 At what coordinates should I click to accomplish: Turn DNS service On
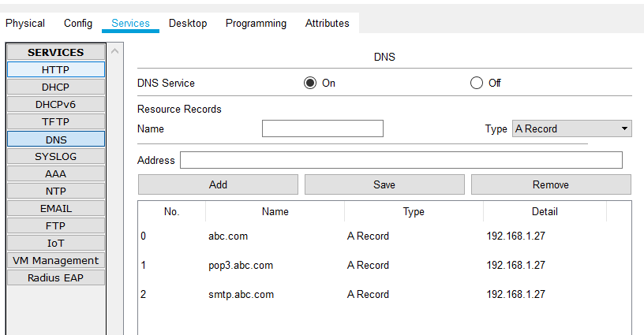[310, 83]
